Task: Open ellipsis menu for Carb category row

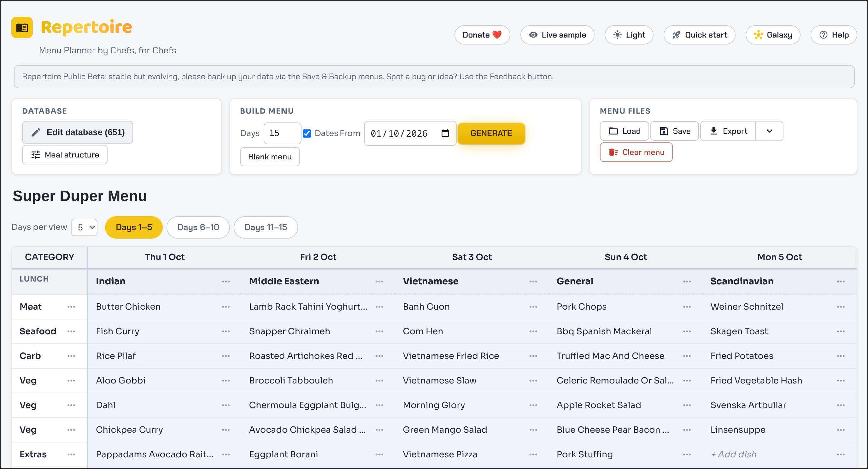Action: pos(71,356)
